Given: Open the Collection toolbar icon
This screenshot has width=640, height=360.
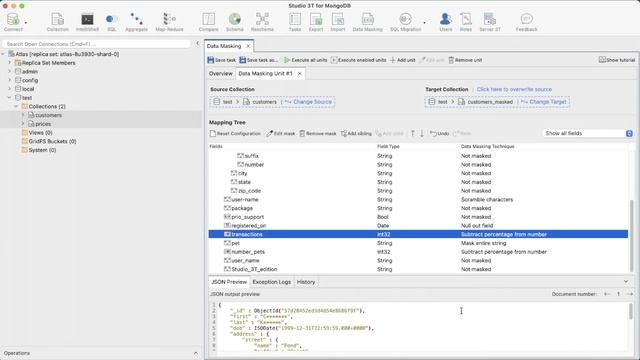Looking at the screenshot, I should tap(58, 22).
